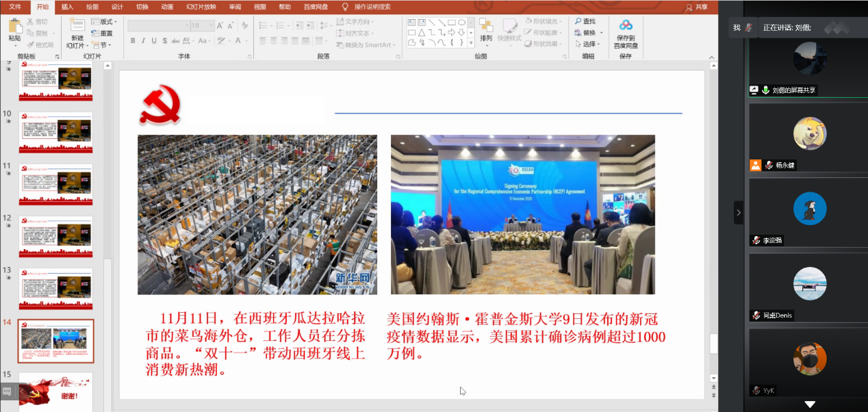The height and width of the screenshot is (412, 868).
Task: Collapse the participant panel with side chevron
Action: point(738,212)
